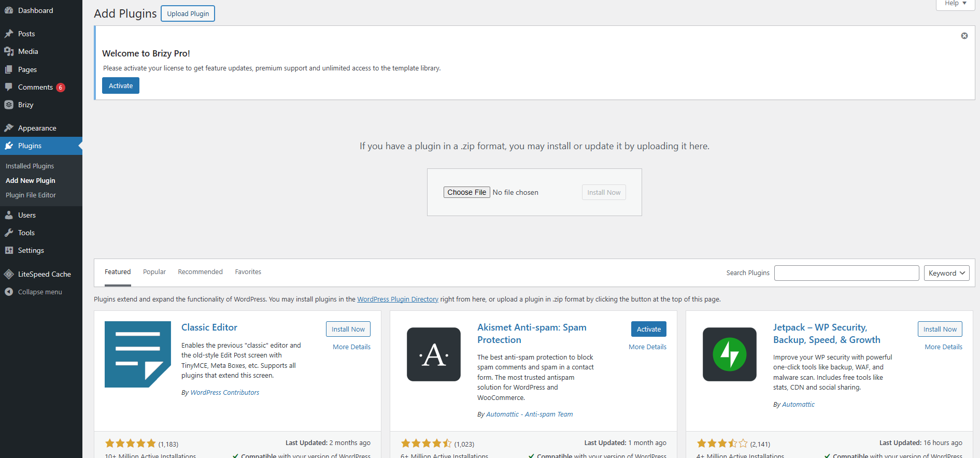Open Automattic author link under Jetpack

click(x=798, y=404)
